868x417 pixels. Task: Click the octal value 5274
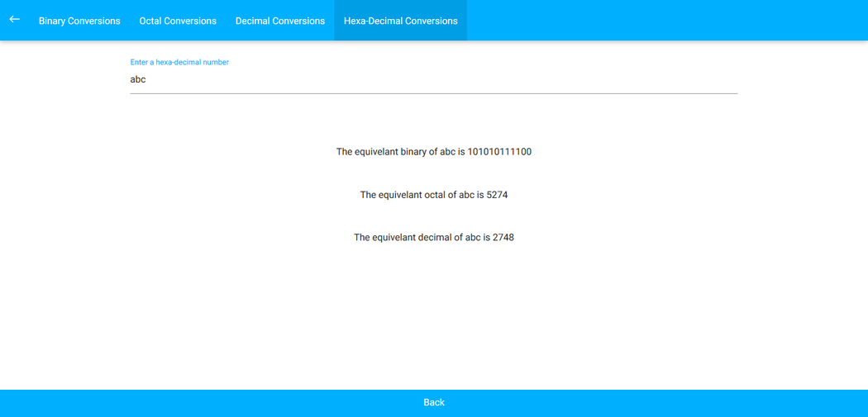pyautogui.click(x=497, y=195)
